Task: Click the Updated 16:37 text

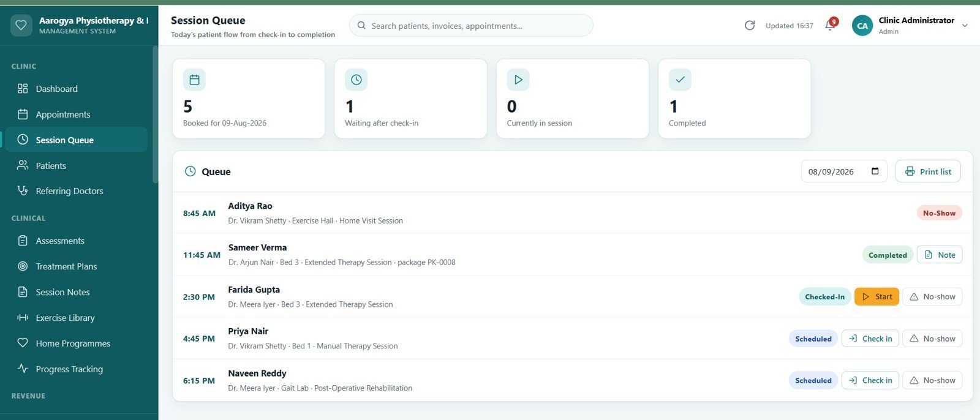Action: coord(790,26)
